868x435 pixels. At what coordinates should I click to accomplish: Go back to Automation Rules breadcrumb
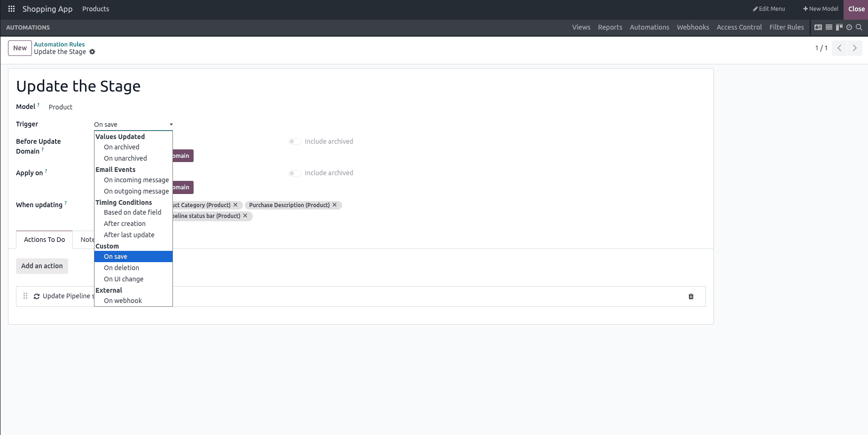pos(59,44)
